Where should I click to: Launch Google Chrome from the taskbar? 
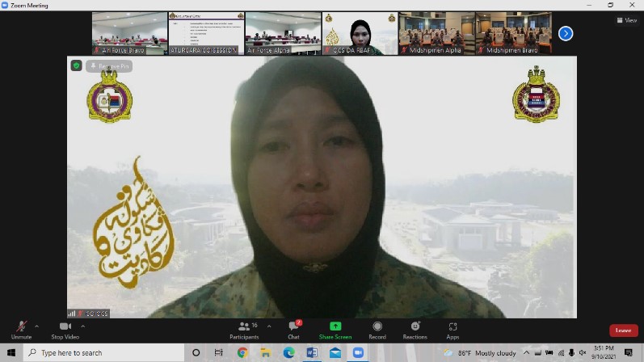[x=242, y=352]
